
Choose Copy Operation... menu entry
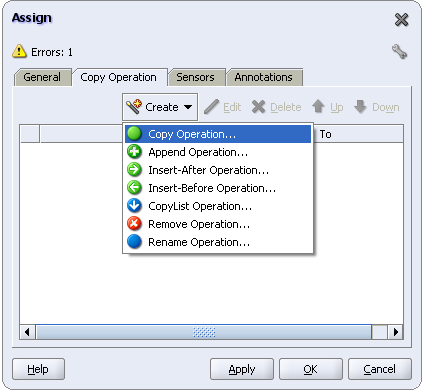pyautogui.click(x=218, y=134)
